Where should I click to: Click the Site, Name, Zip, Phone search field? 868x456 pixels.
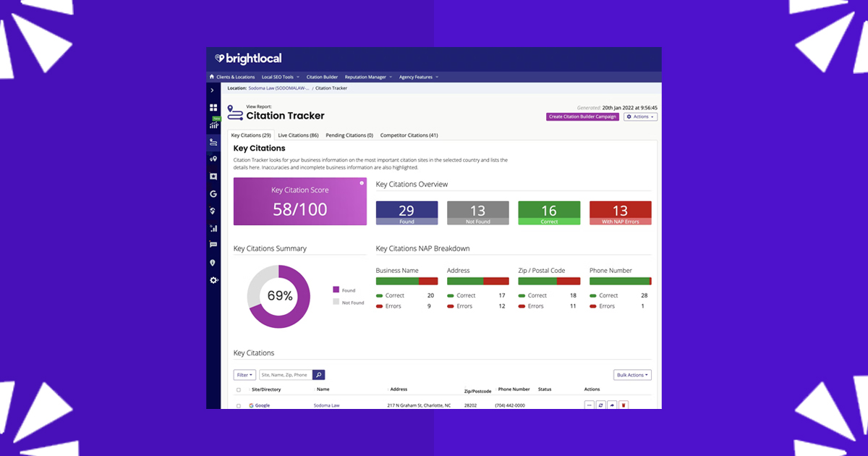pyautogui.click(x=285, y=375)
